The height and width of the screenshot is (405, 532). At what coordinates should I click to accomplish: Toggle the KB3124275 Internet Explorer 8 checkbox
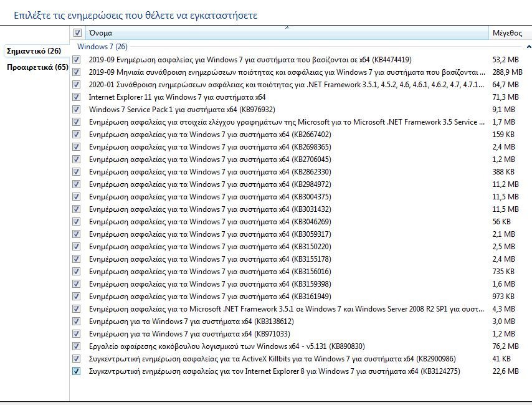click(77, 371)
